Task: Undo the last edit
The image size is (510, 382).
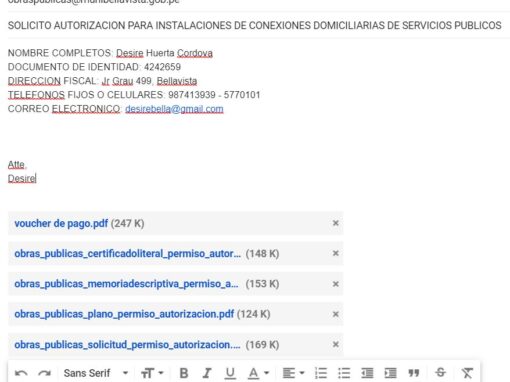Action: click(21, 373)
